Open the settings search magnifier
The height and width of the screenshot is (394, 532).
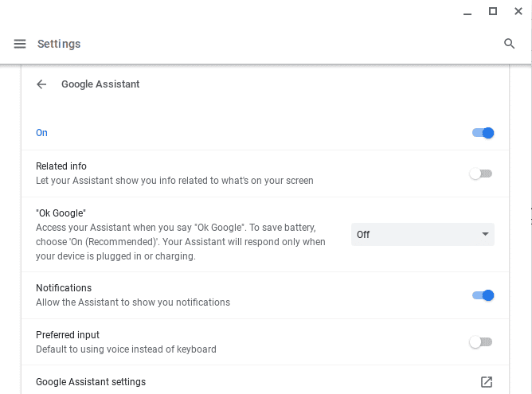tap(509, 44)
